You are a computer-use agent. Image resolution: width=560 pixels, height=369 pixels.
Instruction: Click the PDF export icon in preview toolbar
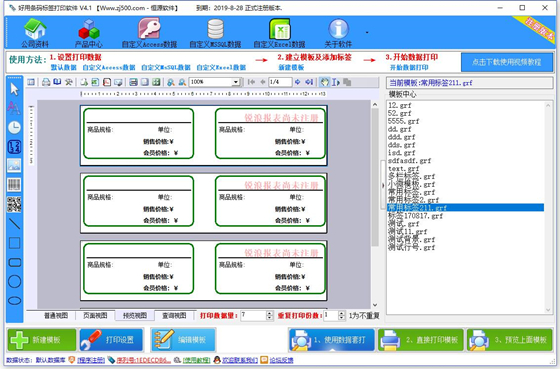(x=107, y=82)
